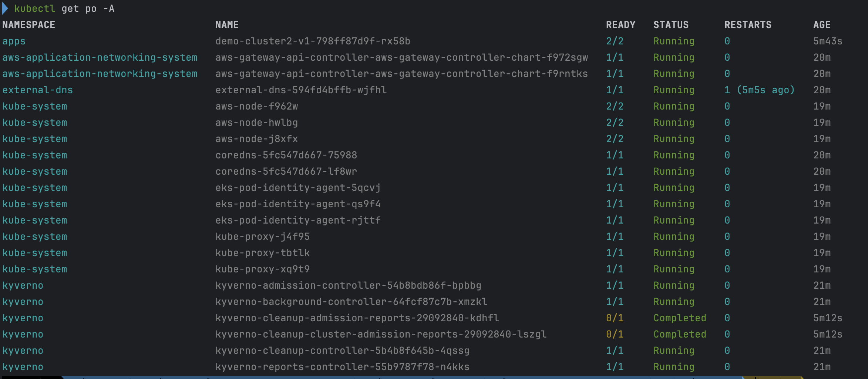The width and height of the screenshot is (868, 379).
Task: Click Completed status of kyverno-cleanup-admission-reports pod
Action: [x=680, y=318]
